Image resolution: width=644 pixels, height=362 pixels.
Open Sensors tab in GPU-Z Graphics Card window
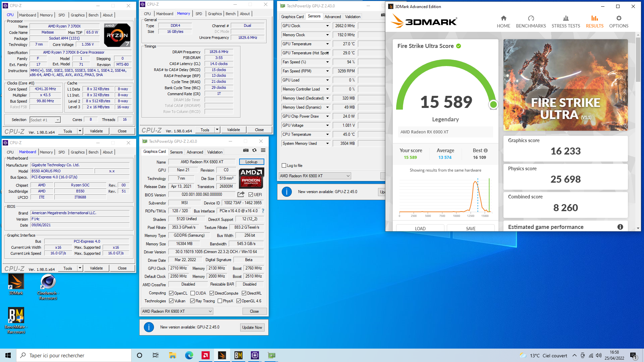tap(176, 152)
